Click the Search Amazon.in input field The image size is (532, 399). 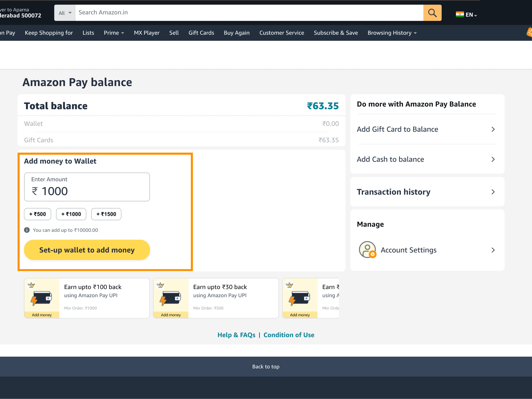(x=249, y=13)
